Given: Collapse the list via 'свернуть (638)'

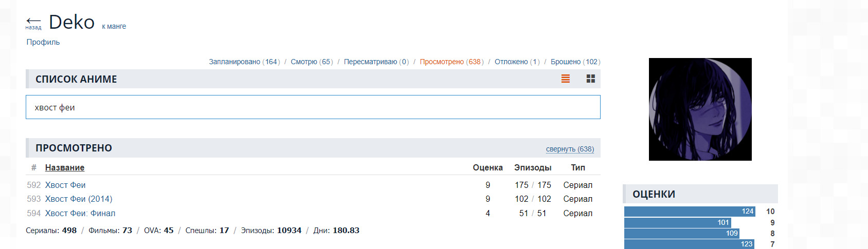Looking at the screenshot, I should pos(570,149).
